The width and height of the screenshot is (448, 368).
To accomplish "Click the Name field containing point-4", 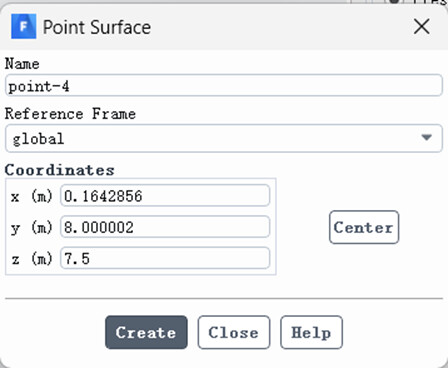I will (224, 86).
